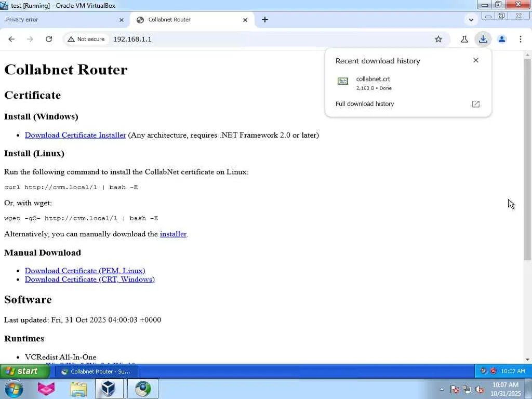Viewport: 532px width, 399px height.
Task: Click Download Certificate Installer link
Action: click(x=75, y=135)
